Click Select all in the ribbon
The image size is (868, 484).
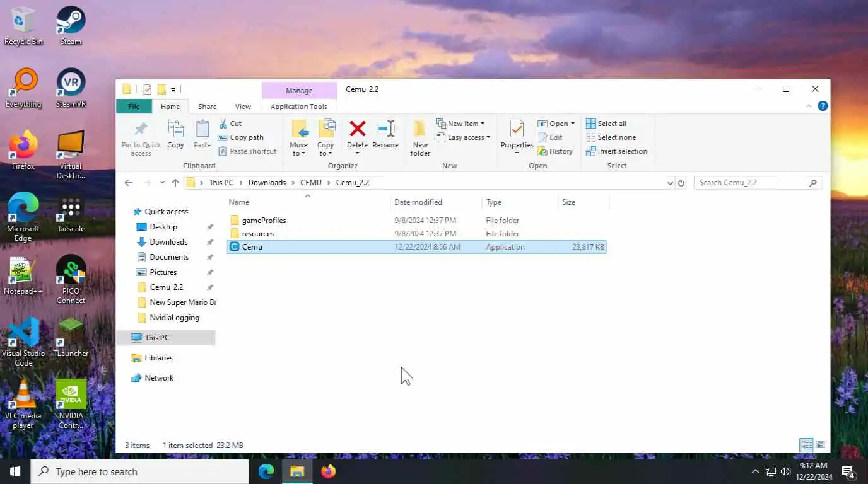coord(606,124)
